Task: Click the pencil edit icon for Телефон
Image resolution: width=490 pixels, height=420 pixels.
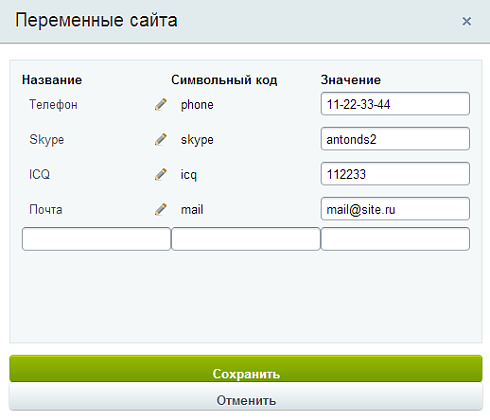Action: (161, 104)
